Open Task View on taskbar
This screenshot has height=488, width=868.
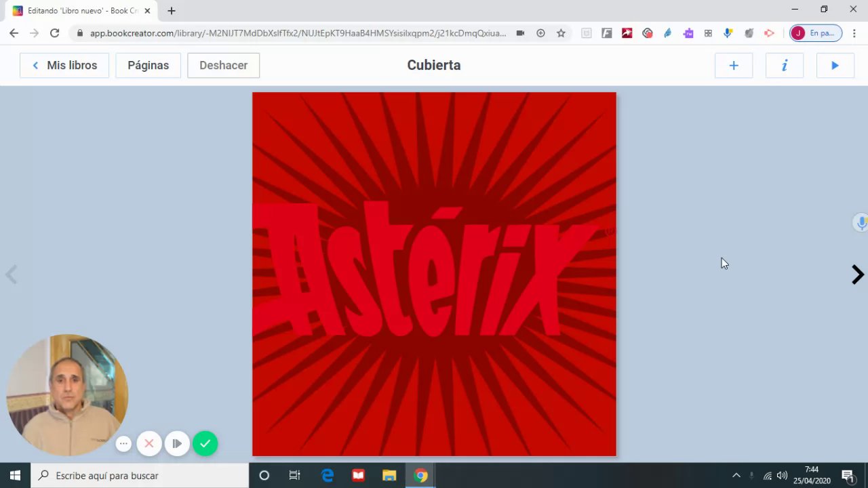pos(294,476)
